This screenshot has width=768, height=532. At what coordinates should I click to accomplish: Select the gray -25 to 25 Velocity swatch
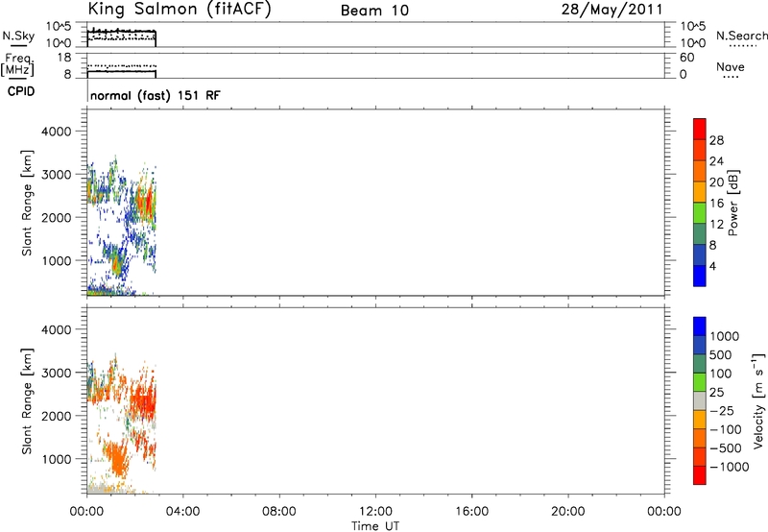[700, 400]
